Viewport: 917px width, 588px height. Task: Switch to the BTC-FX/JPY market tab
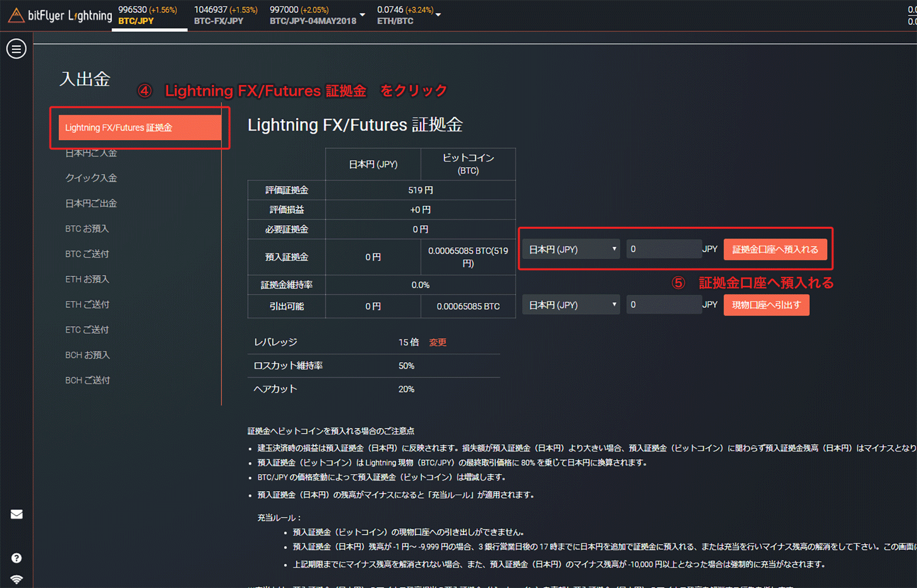pos(226,15)
